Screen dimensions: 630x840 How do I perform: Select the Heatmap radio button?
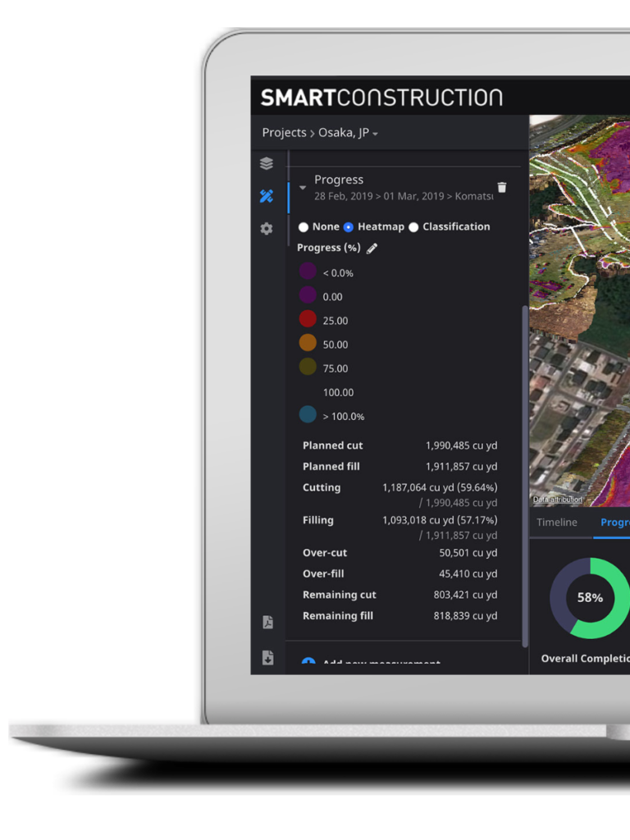click(x=348, y=227)
